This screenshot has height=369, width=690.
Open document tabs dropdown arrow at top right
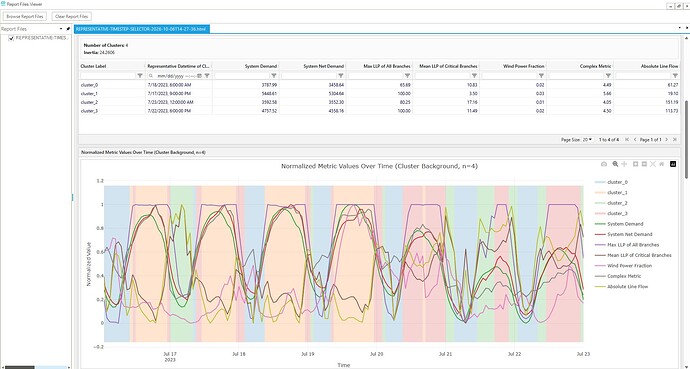(x=680, y=28)
